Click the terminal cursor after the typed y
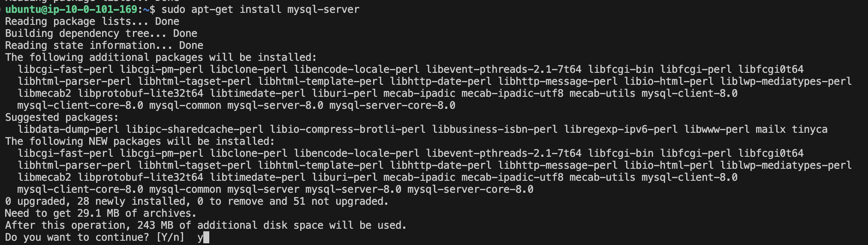 (x=206, y=237)
